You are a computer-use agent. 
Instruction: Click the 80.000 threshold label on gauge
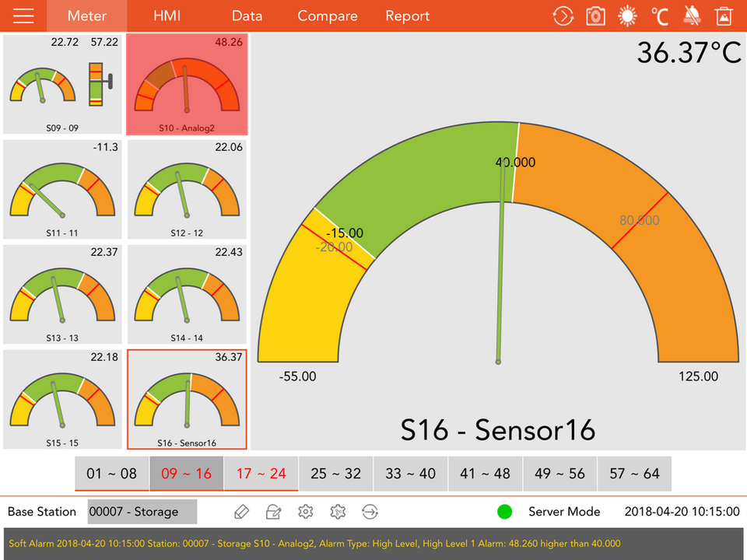point(640,220)
